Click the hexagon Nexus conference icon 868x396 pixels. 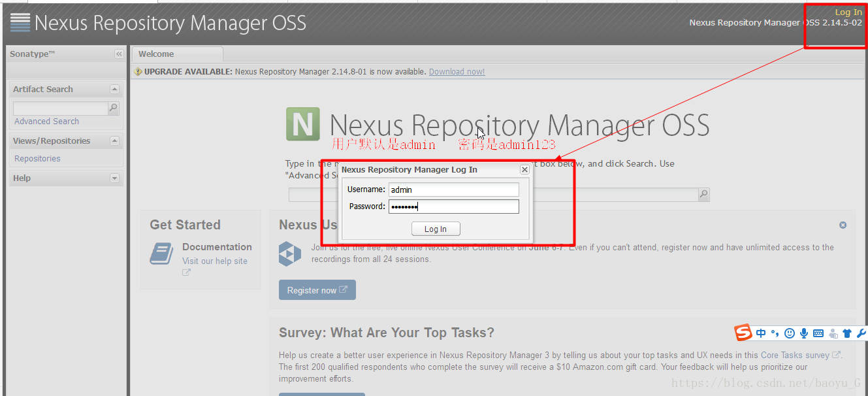point(290,254)
